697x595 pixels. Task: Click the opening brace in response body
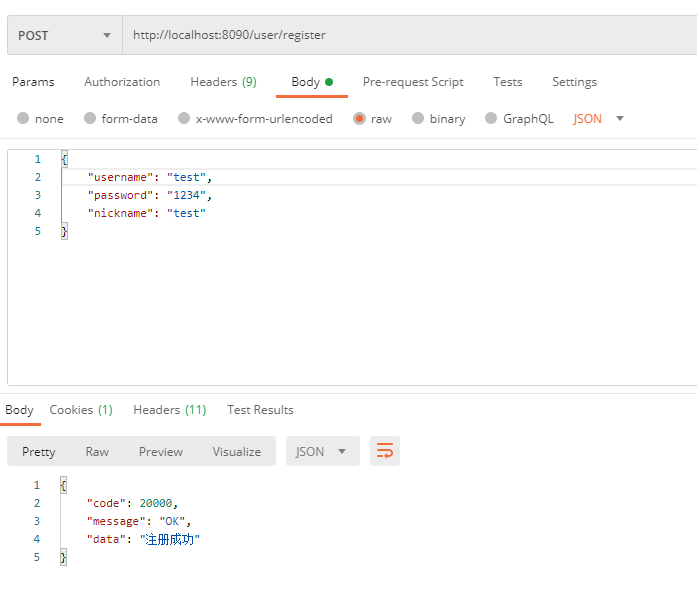tap(64, 485)
